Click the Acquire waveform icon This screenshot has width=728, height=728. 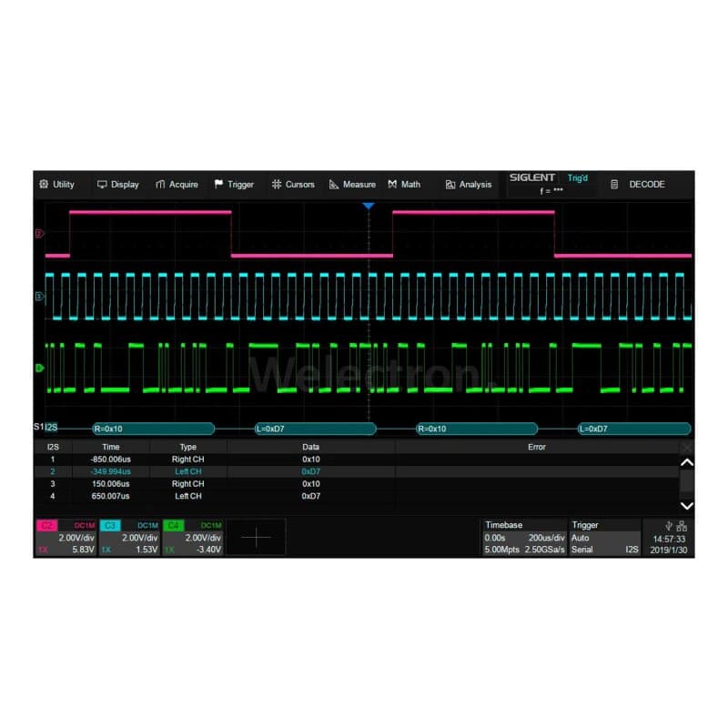(x=160, y=185)
